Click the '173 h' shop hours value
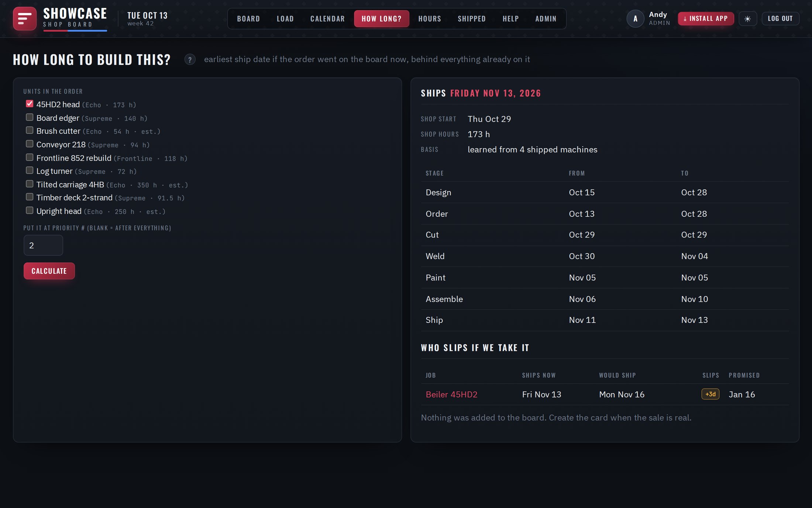This screenshot has height=508, width=812. coord(479,134)
